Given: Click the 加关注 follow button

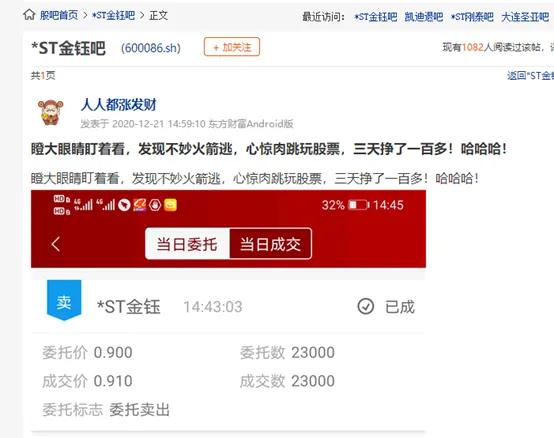Looking at the screenshot, I should point(232,47).
